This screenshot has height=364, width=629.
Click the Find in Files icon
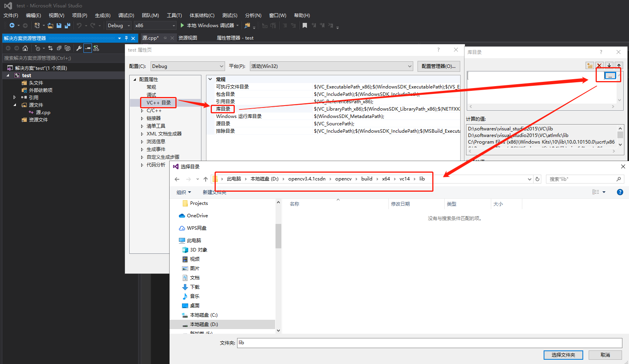tap(247, 26)
